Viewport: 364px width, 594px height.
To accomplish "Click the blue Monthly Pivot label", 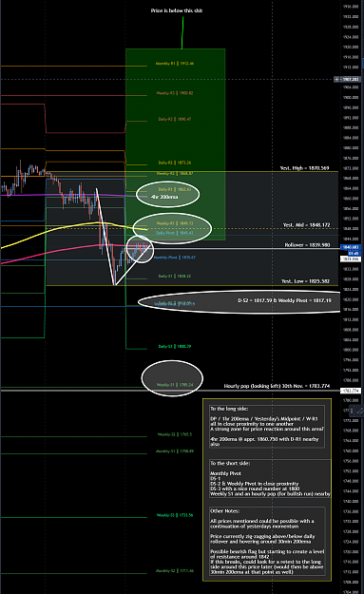I will (175, 258).
